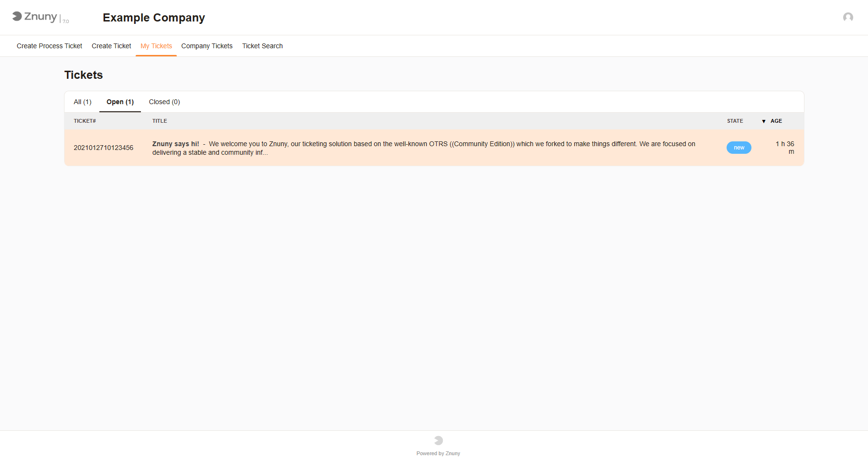Image resolution: width=868 pixels, height=459 pixels.
Task: Open the 'Znuny says hi!' ticket row
Action: [176, 144]
